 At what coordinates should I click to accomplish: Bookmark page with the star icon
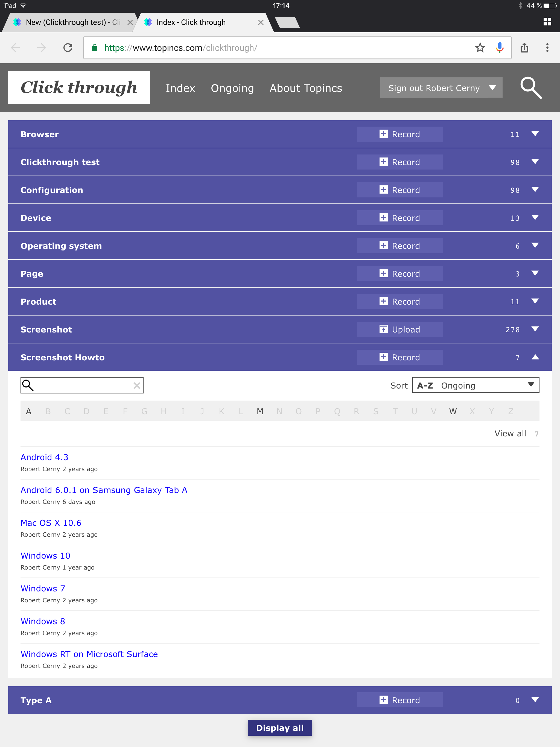[480, 48]
